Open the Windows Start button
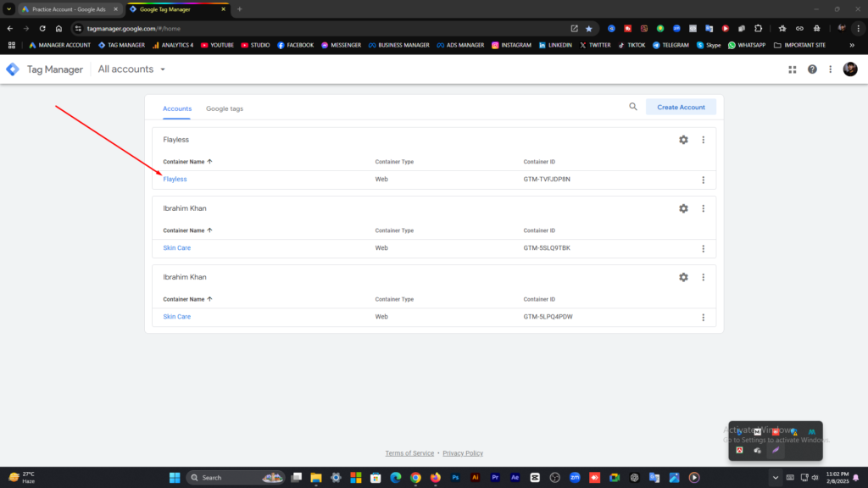Image resolution: width=868 pixels, height=488 pixels. pyautogui.click(x=175, y=478)
